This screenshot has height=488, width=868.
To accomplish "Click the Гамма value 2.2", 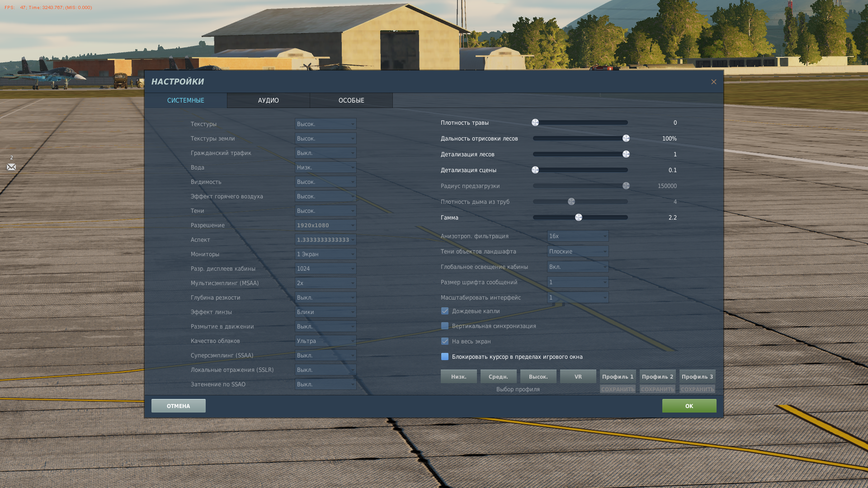I will click(x=673, y=217).
